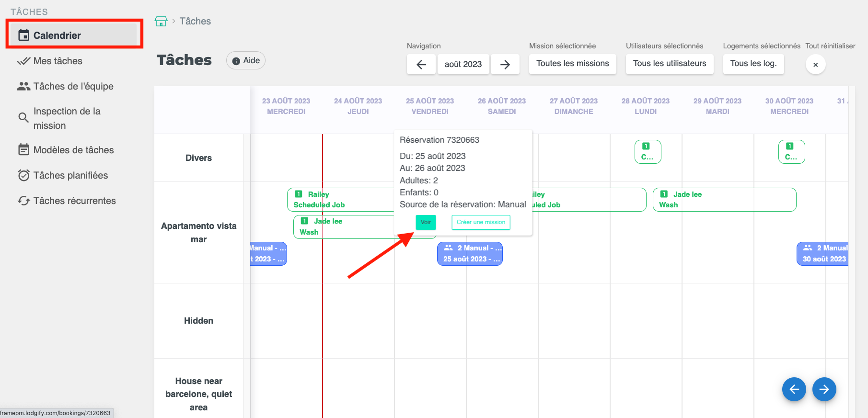Navigate to previous month arrow
Image resolution: width=868 pixels, height=418 pixels.
tap(421, 64)
